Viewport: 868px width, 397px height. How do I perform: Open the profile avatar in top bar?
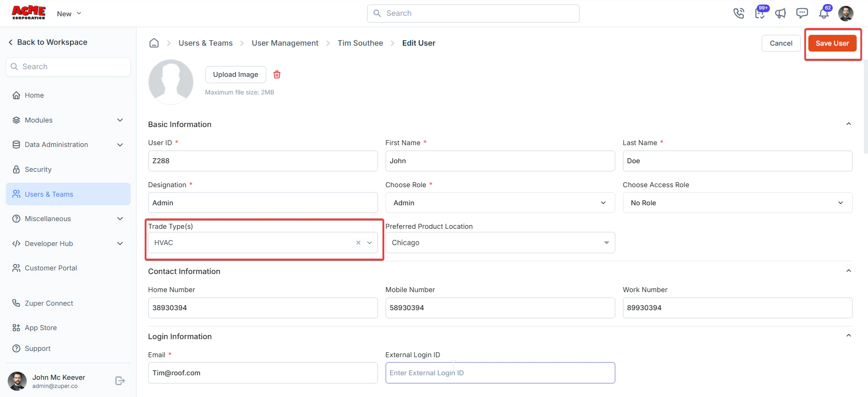[x=845, y=14]
